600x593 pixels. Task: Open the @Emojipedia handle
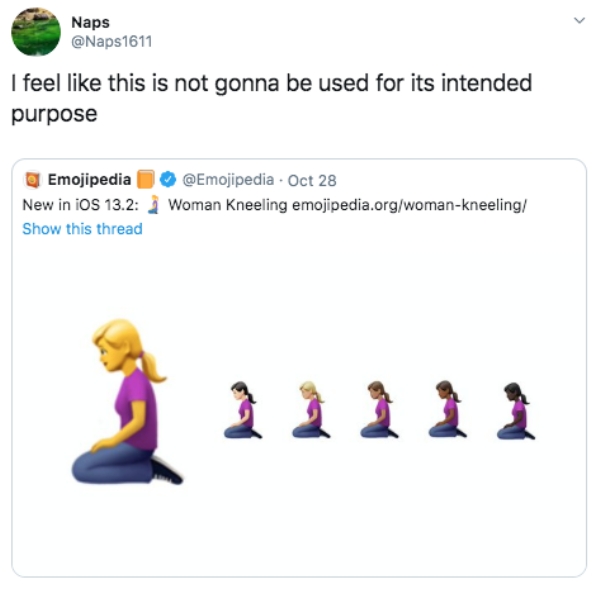pos(228,180)
